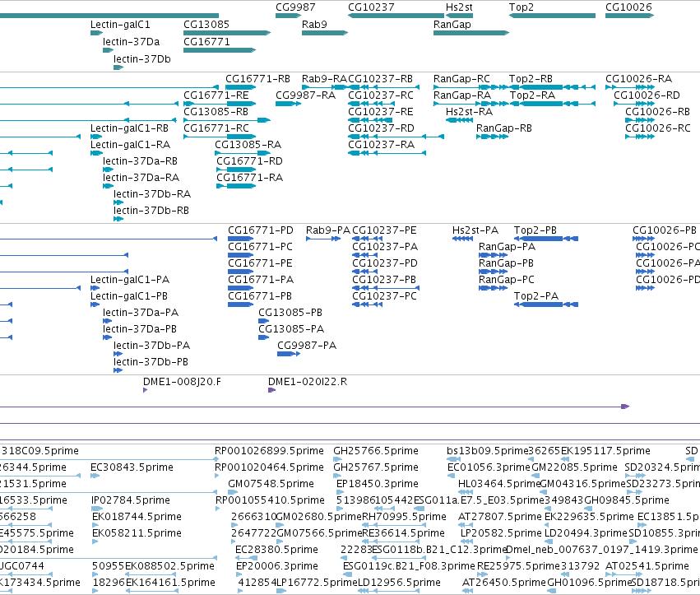Image resolution: width=700 pixels, height=595 pixels.
Task: Select protein RanGap-PA
Action: click(508, 247)
